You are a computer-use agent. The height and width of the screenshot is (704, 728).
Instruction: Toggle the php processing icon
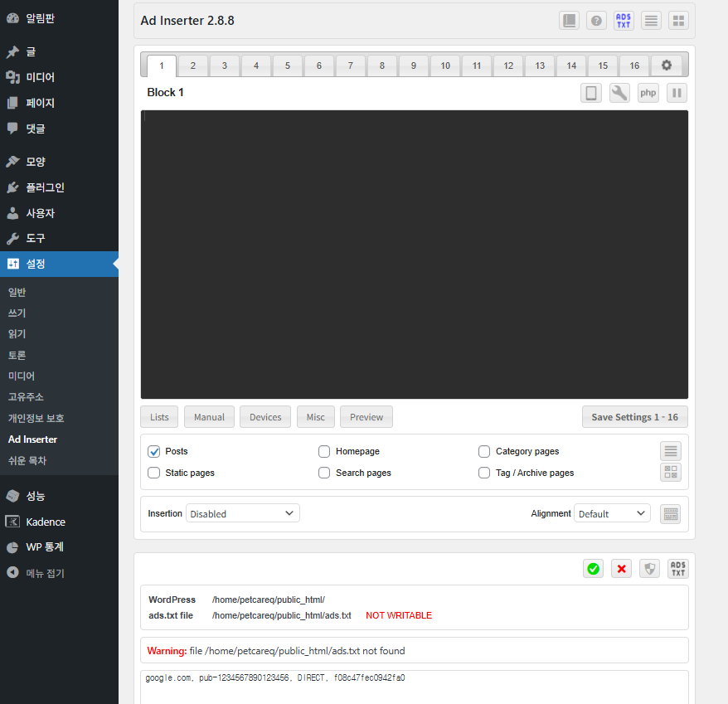[x=648, y=93]
